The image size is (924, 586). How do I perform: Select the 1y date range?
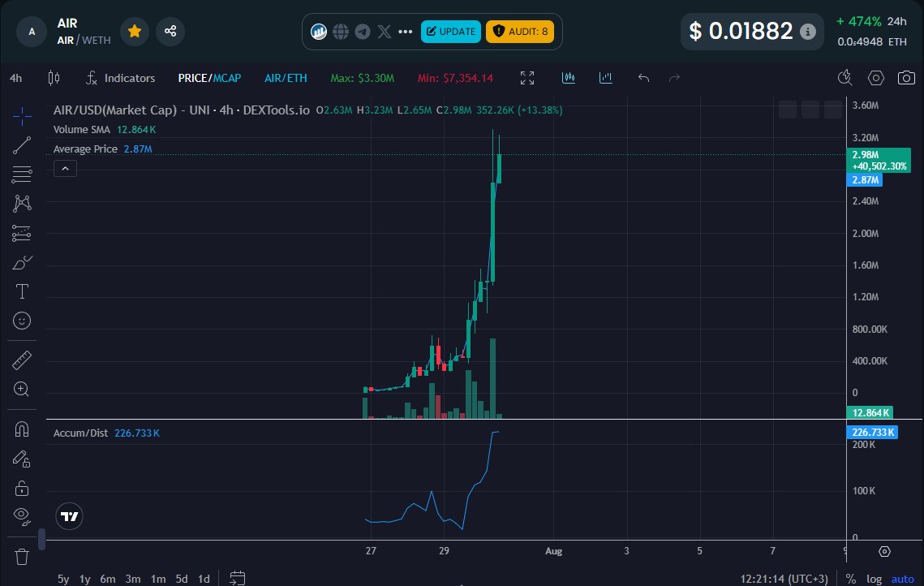85,579
